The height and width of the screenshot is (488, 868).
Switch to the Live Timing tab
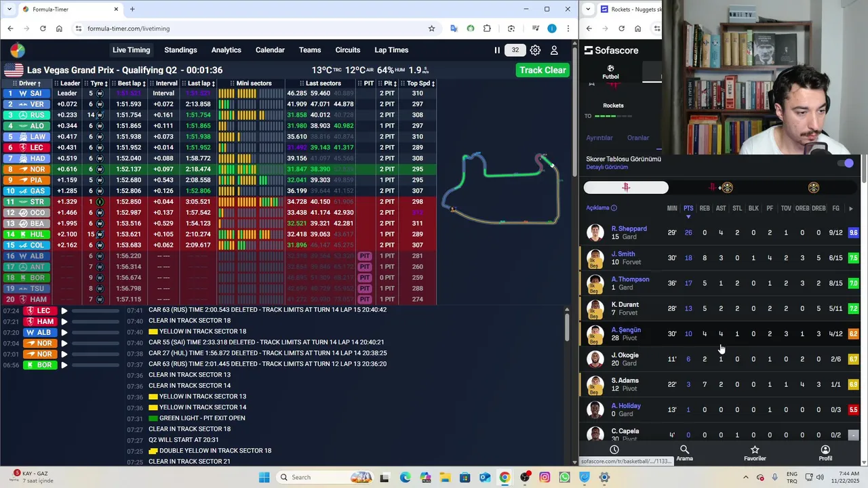[x=131, y=50]
